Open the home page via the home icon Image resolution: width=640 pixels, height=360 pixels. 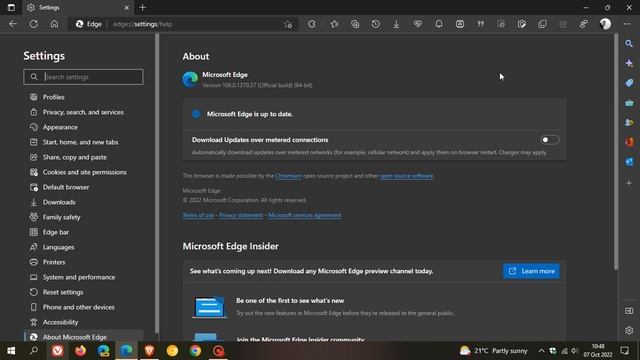54,24
